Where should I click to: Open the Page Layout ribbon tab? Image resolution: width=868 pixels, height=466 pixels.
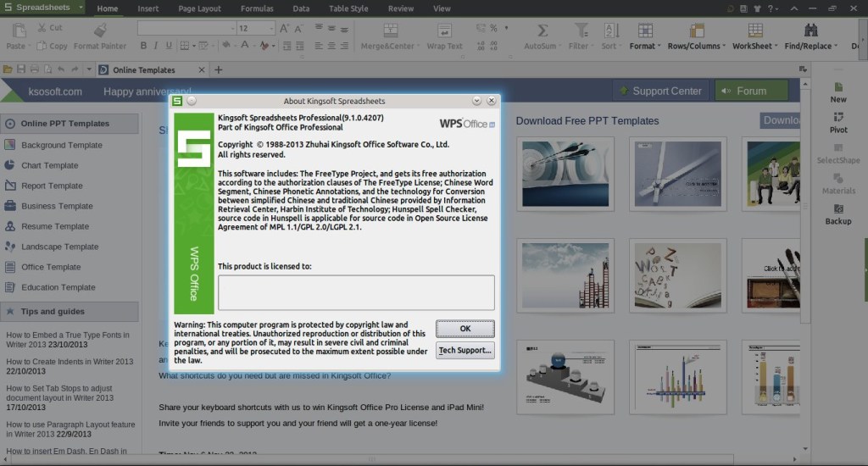click(199, 8)
